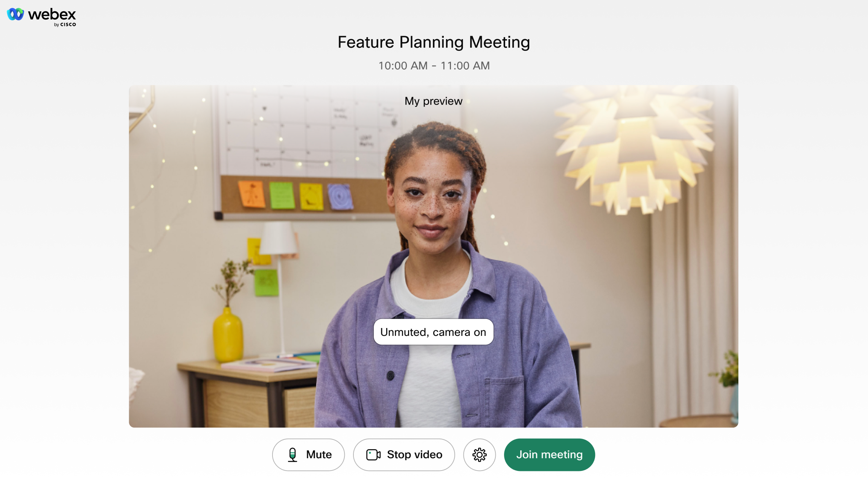
Task: Mute the microphone
Action: tap(308, 454)
